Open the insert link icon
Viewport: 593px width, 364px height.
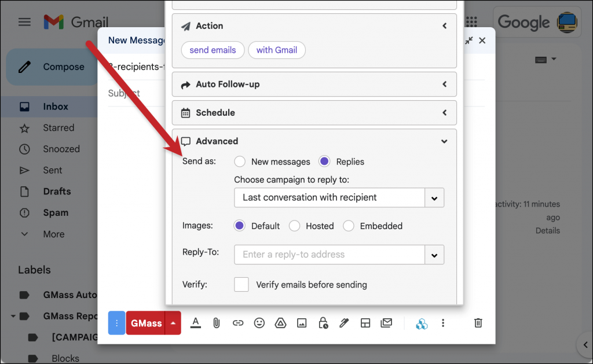238,323
